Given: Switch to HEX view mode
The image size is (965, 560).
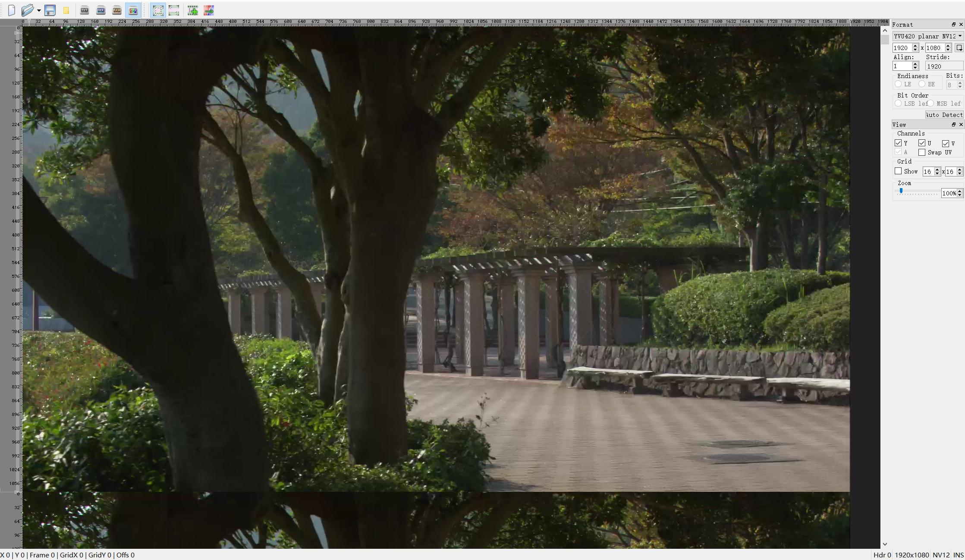Looking at the screenshot, I should point(101,10).
